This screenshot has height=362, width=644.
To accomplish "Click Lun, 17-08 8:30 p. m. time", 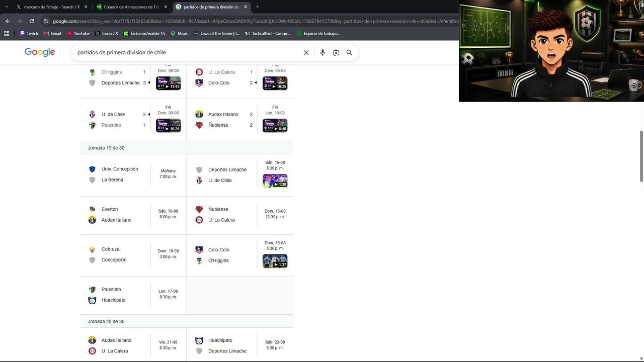I will click(x=168, y=294).
